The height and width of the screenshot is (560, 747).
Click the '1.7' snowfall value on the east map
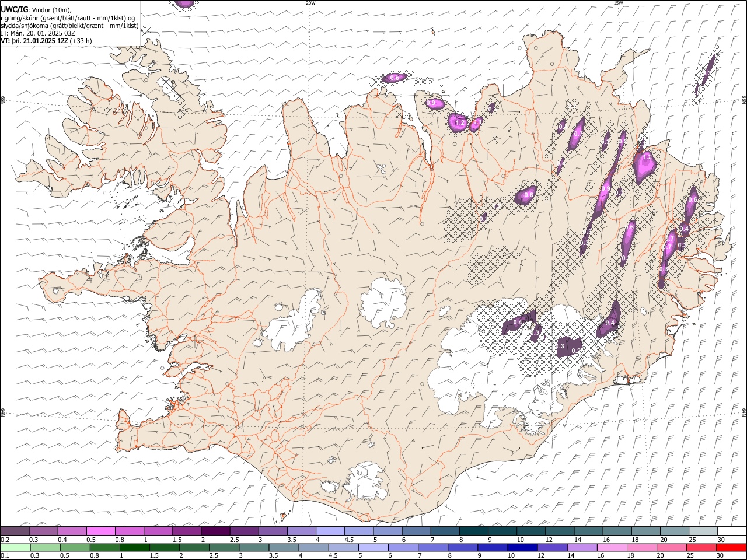pos(647,157)
